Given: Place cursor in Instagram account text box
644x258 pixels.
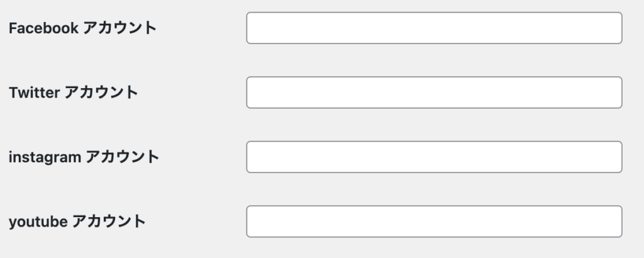Looking at the screenshot, I should coord(434,157).
